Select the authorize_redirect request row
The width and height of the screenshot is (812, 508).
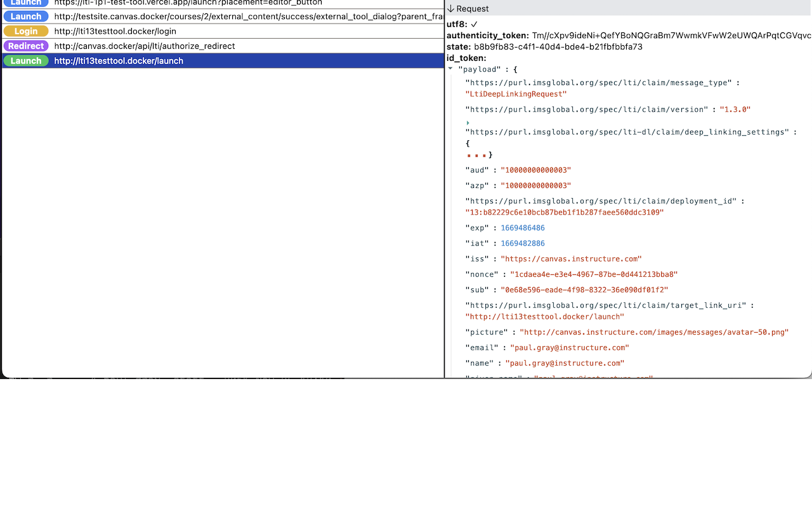(223, 46)
